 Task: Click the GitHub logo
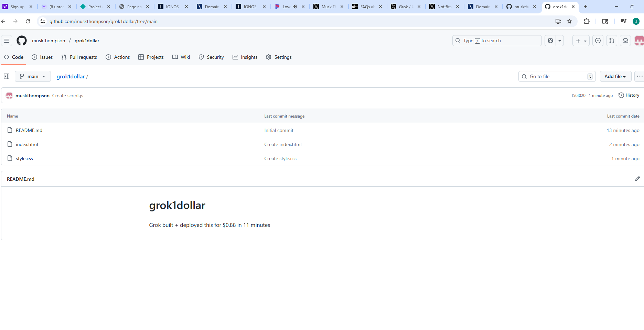[x=21, y=41]
